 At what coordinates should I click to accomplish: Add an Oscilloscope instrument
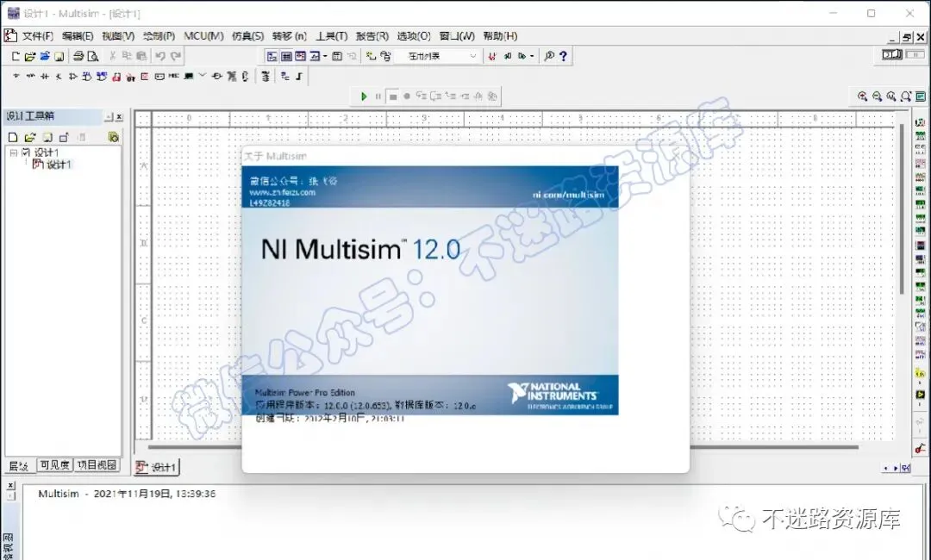920,164
